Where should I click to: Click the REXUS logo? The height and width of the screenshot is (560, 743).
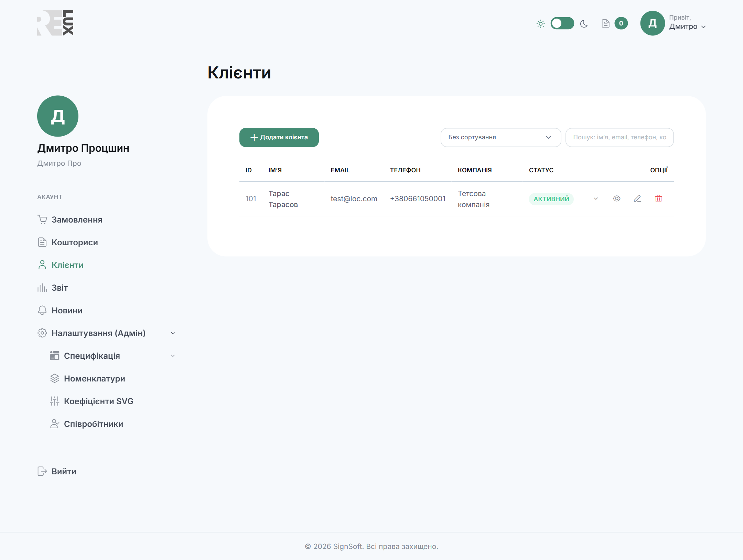[55, 23]
